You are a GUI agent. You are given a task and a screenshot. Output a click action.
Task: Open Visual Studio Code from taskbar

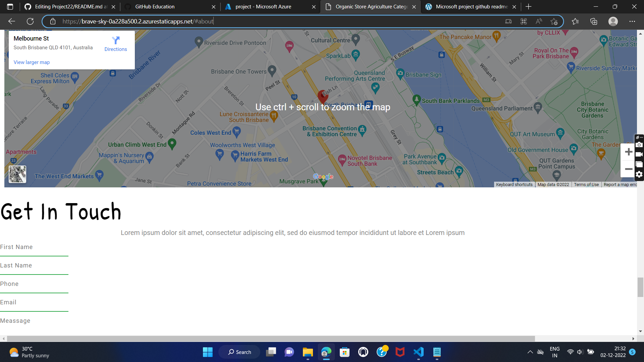(x=418, y=352)
